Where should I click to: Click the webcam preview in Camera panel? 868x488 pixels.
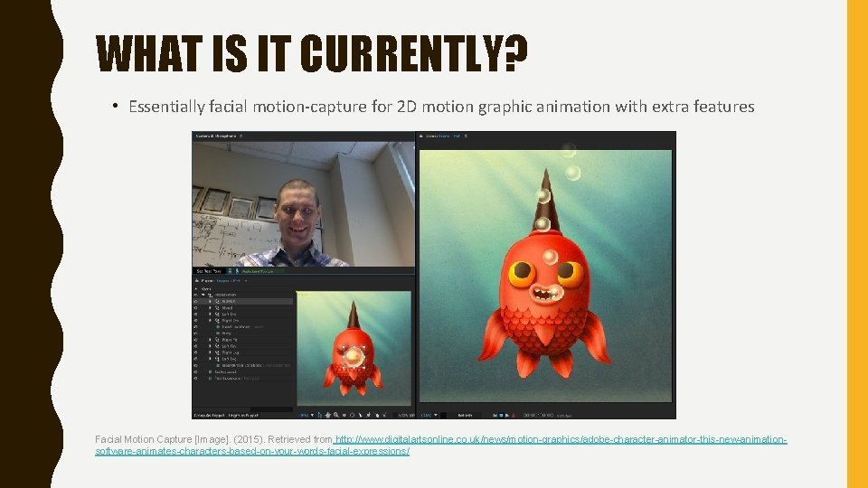coord(304,204)
